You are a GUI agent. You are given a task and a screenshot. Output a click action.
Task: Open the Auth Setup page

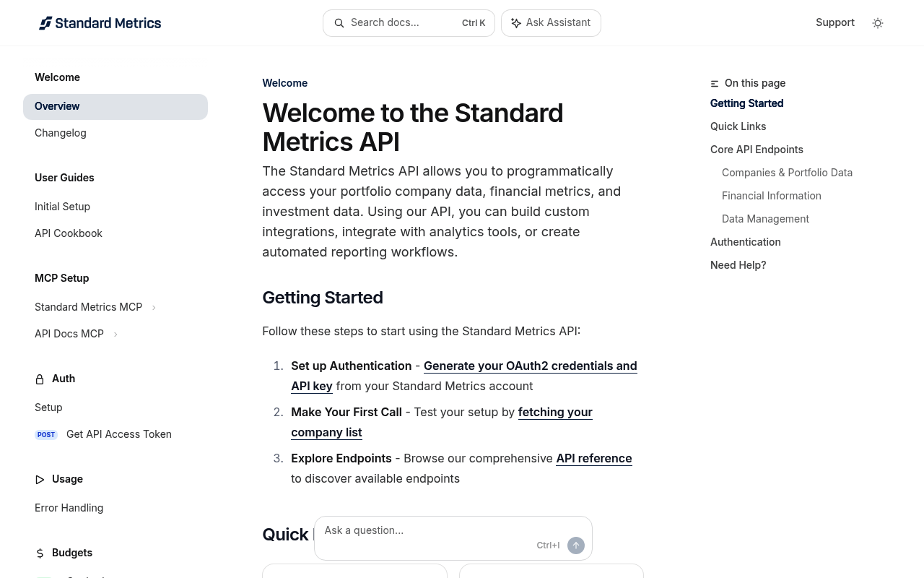point(48,407)
